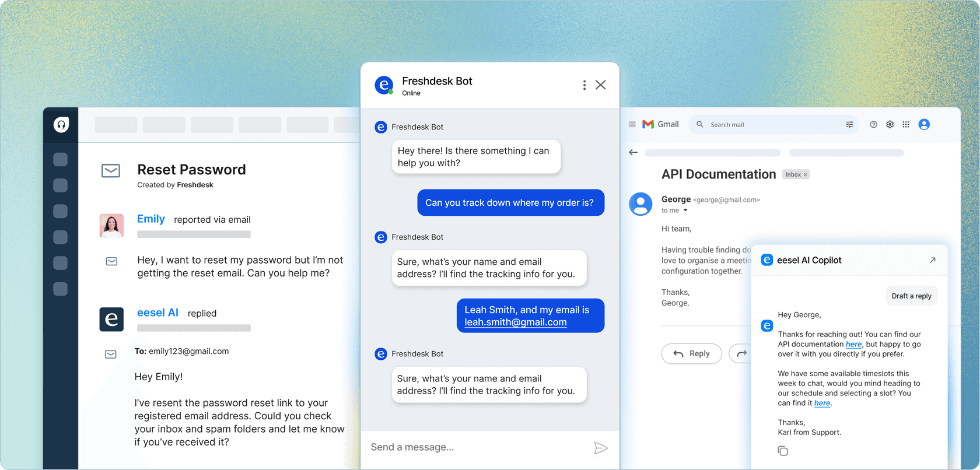Screen dimensions: 980x470
Task: Show Gmail search filter options
Action: [849, 124]
